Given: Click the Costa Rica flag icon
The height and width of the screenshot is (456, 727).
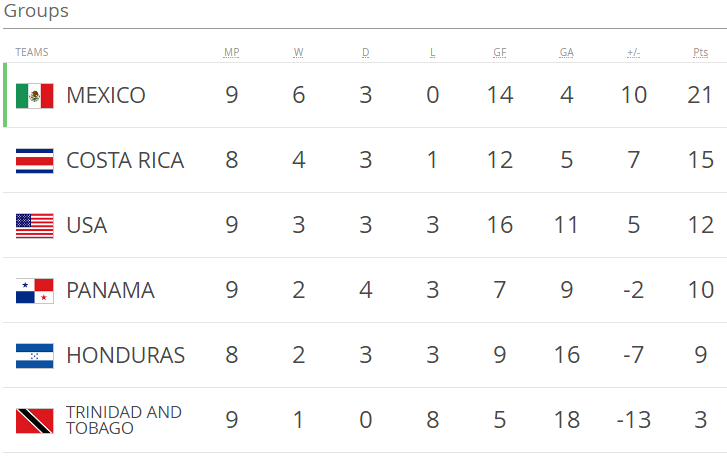Looking at the screenshot, I should click(x=34, y=161).
